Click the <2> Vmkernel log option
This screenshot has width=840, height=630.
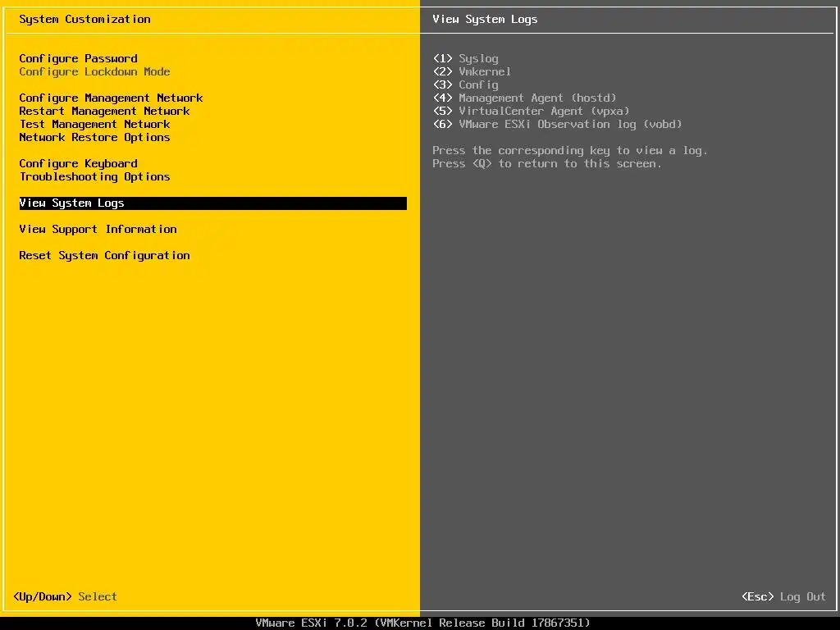pyautogui.click(x=472, y=72)
